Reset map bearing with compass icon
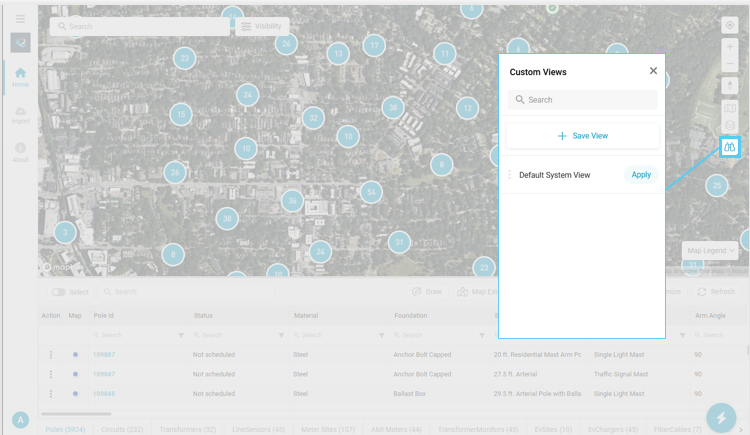The width and height of the screenshot is (750, 435). click(x=729, y=86)
